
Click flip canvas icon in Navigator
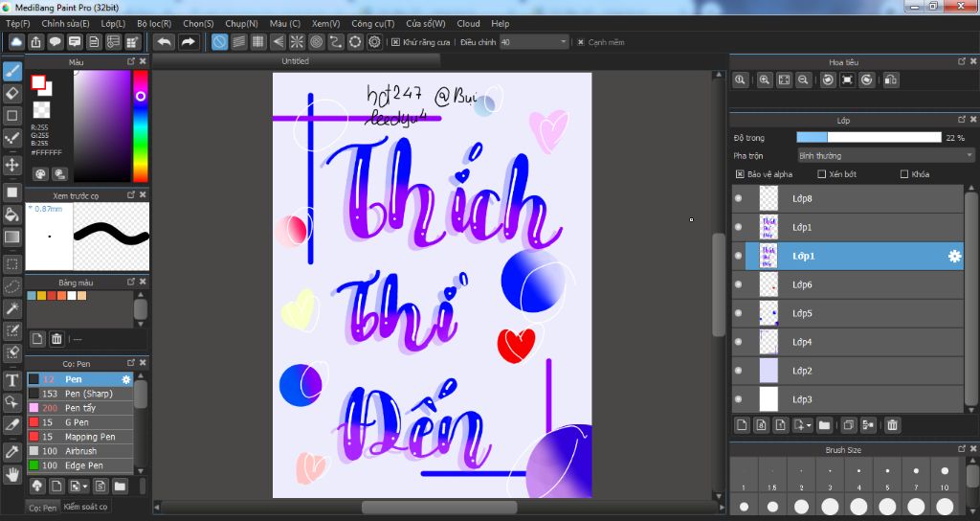pos(891,80)
